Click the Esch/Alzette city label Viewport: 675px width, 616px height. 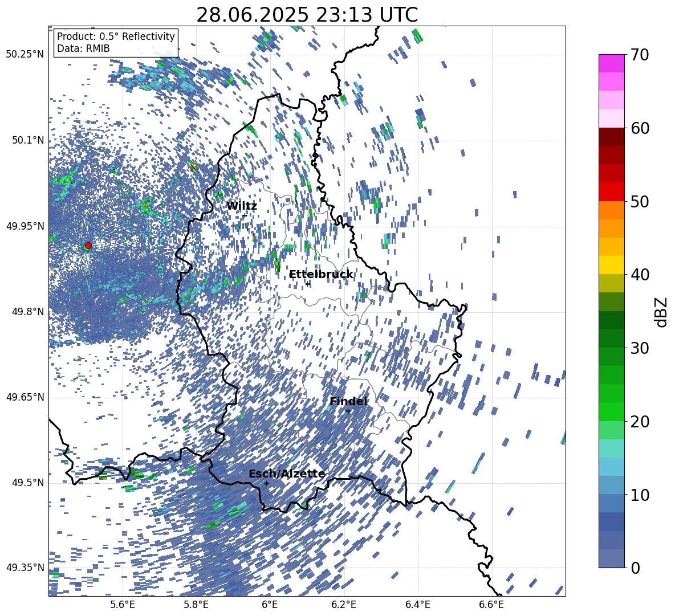click(287, 474)
